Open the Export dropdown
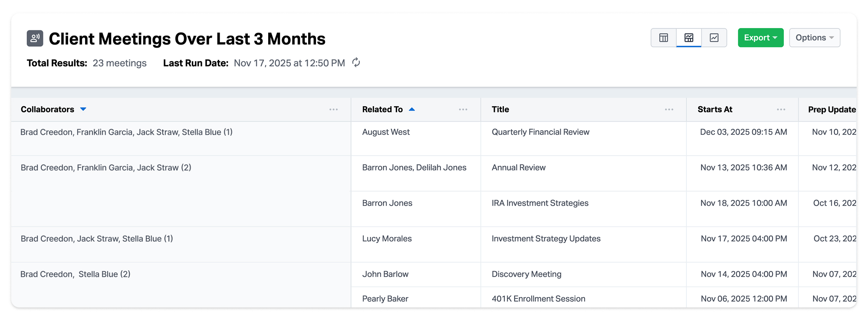 (x=760, y=38)
